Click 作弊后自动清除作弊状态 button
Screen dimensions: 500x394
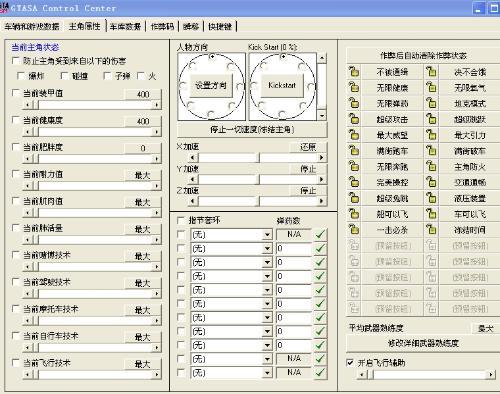[x=423, y=55]
